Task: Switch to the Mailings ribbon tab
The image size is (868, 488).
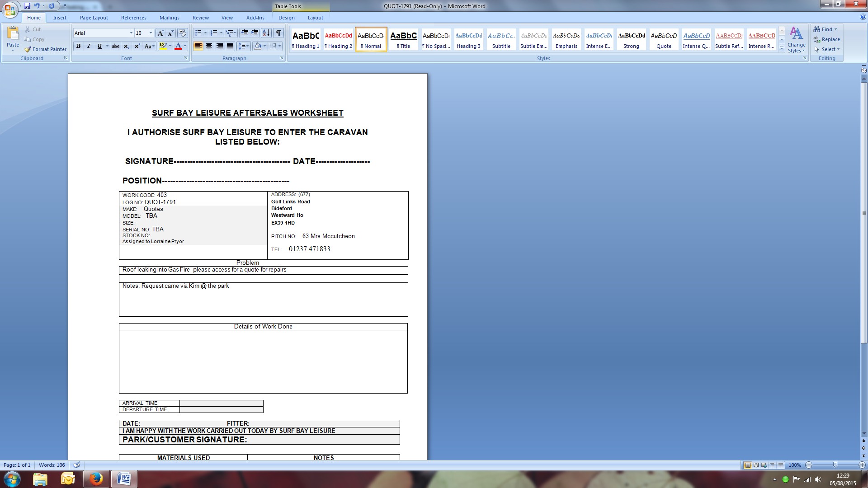Action: [169, 18]
